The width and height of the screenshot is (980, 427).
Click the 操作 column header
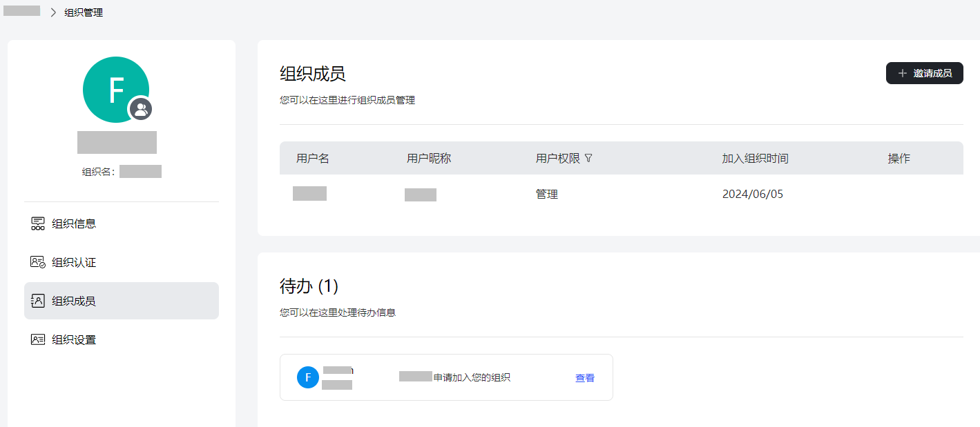(899, 159)
